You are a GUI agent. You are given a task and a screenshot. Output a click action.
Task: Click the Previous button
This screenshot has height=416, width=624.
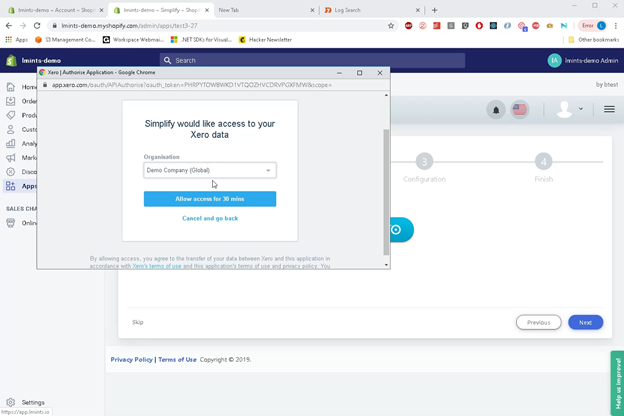click(x=538, y=322)
